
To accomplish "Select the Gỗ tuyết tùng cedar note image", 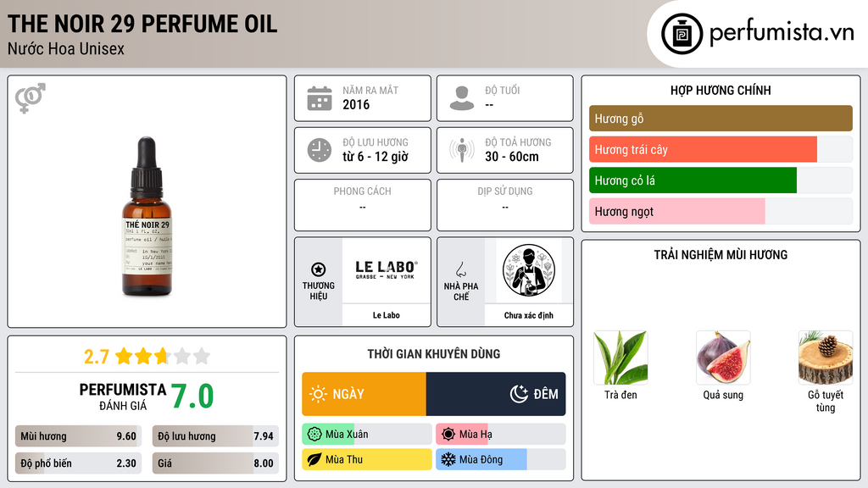I will pyautogui.click(x=826, y=358).
